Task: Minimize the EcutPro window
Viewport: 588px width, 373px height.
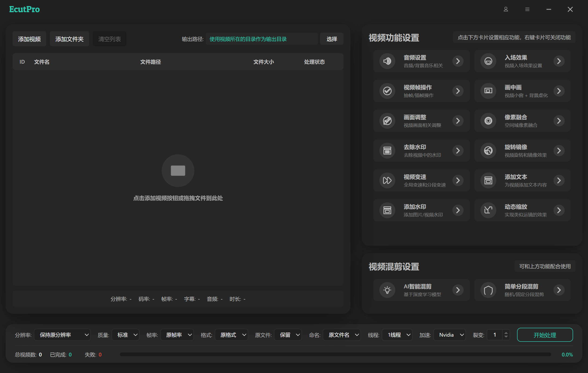Action: tap(549, 9)
